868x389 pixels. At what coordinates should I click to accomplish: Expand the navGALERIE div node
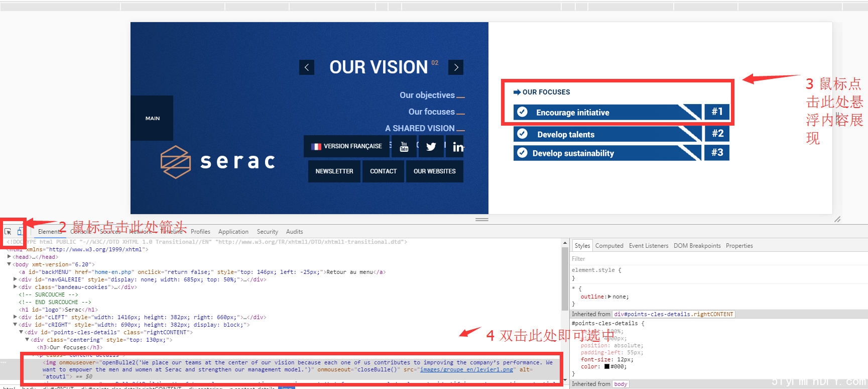15,279
